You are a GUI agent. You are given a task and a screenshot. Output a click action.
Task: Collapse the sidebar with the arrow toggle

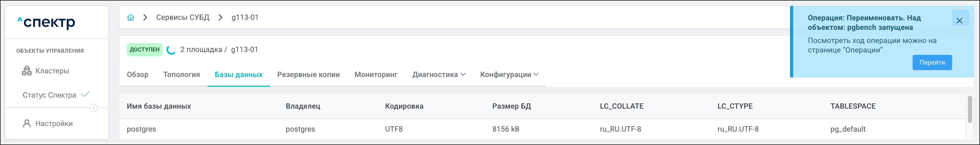[x=94, y=108]
